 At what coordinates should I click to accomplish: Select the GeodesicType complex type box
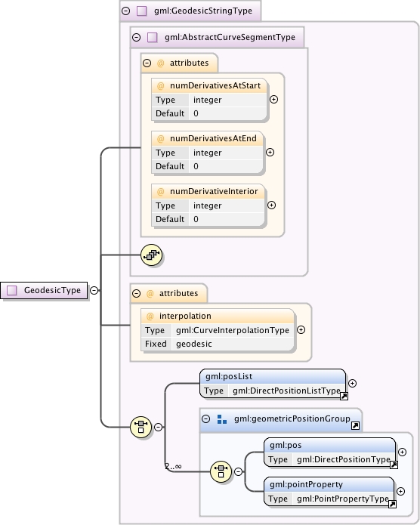click(x=44, y=290)
